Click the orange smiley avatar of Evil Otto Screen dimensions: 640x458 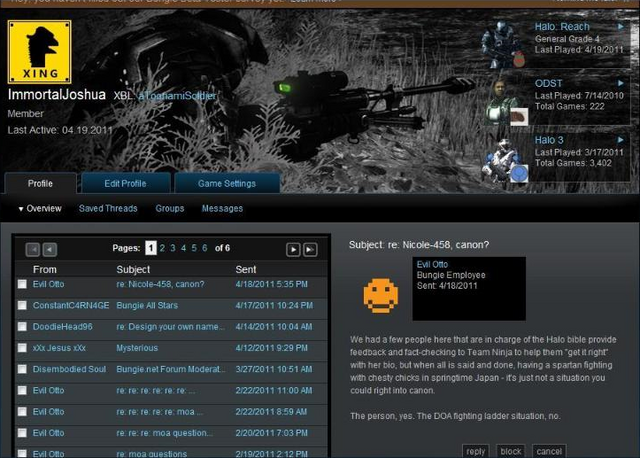point(380,296)
